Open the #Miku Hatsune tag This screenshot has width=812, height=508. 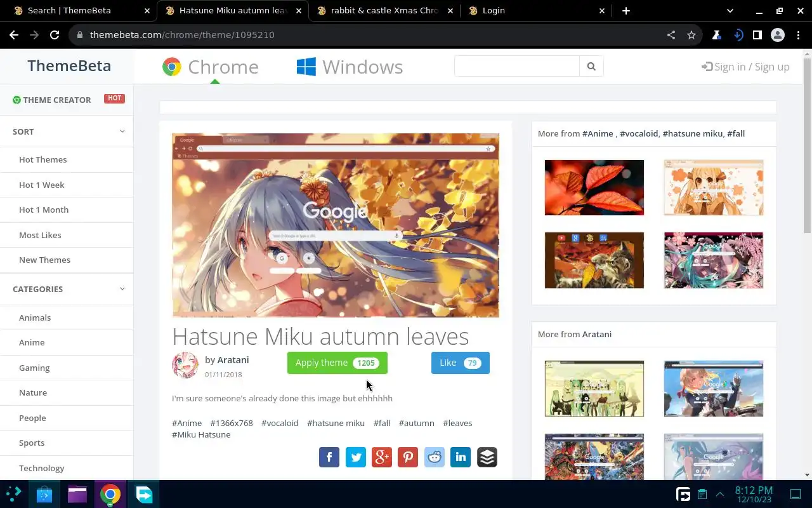click(201, 434)
